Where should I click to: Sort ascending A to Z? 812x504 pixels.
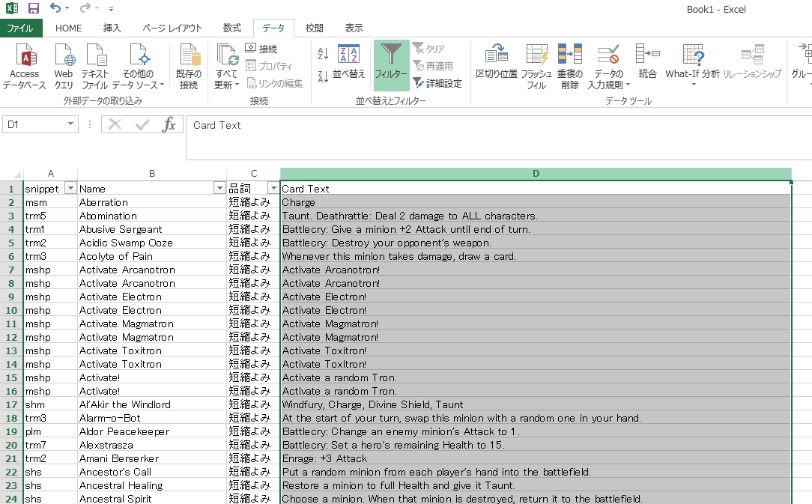point(323,53)
